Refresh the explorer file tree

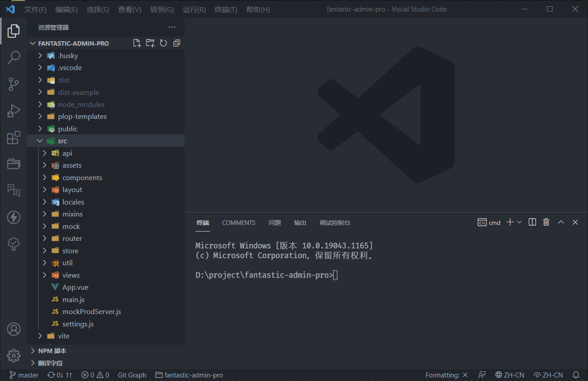pyautogui.click(x=163, y=43)
